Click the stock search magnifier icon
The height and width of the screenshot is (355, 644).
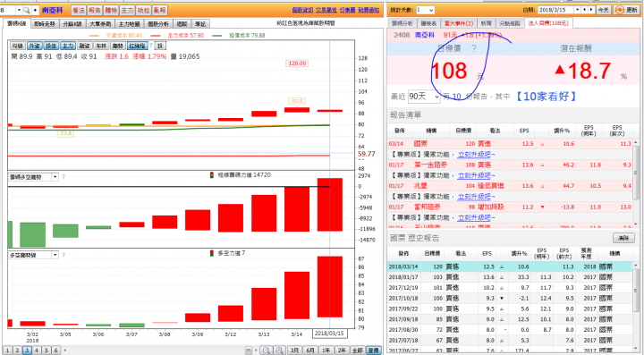[27, 10]
